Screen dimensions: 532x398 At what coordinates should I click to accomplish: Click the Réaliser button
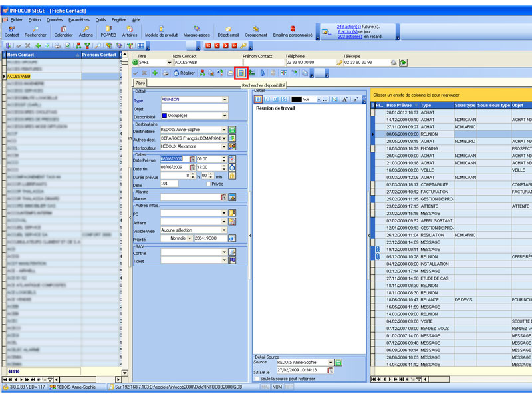click(x=184, y=73)
